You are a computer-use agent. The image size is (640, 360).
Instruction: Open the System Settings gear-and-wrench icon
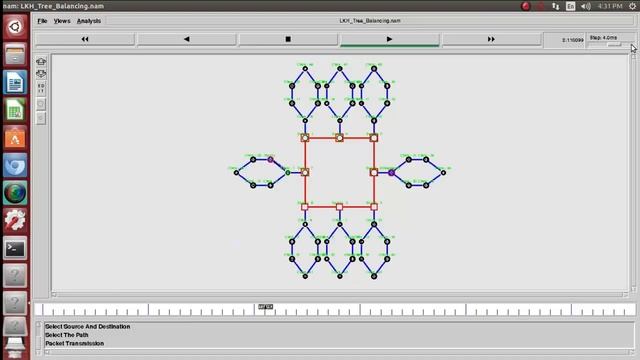pos(15,220)
